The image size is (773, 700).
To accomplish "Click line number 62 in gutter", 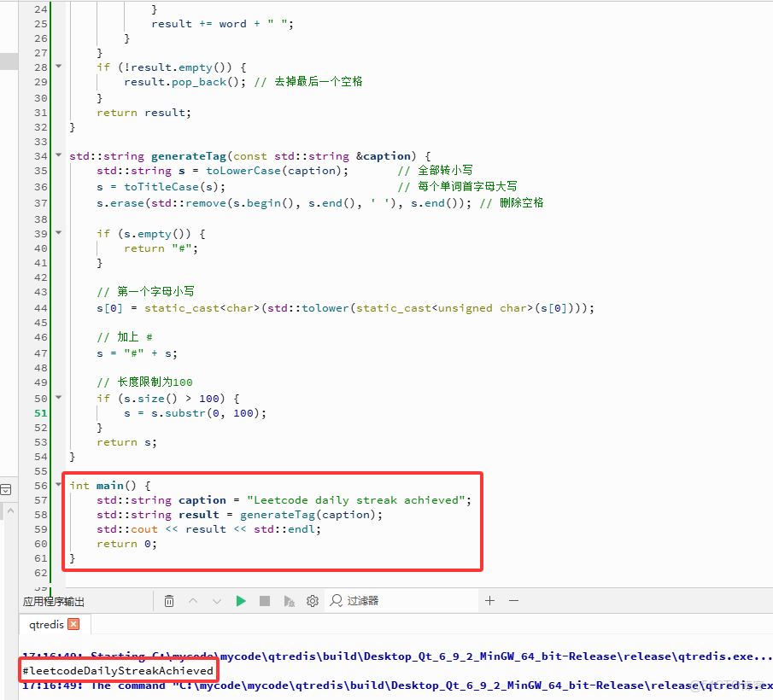I will point(41,573).
